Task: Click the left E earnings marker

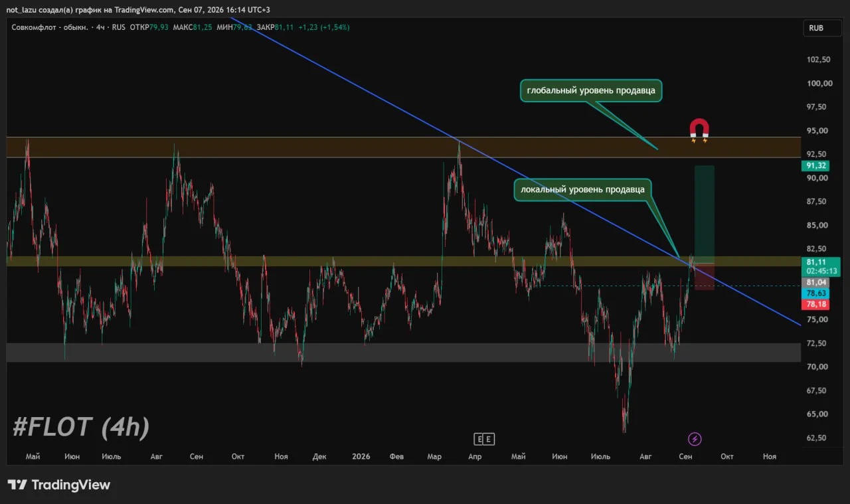Action: pyautogui.click(x=479, y=439)
